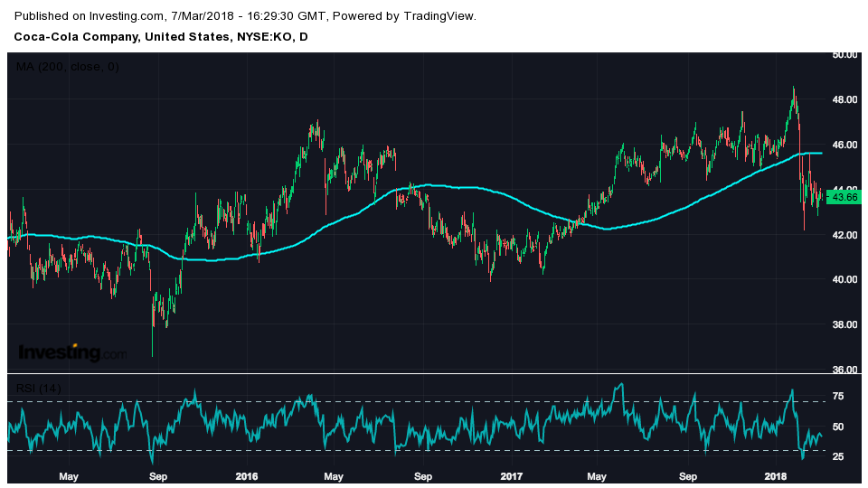Click the RSI 25 level label
This screenshot has height=488, width=868.
click(x=838, y=456)
